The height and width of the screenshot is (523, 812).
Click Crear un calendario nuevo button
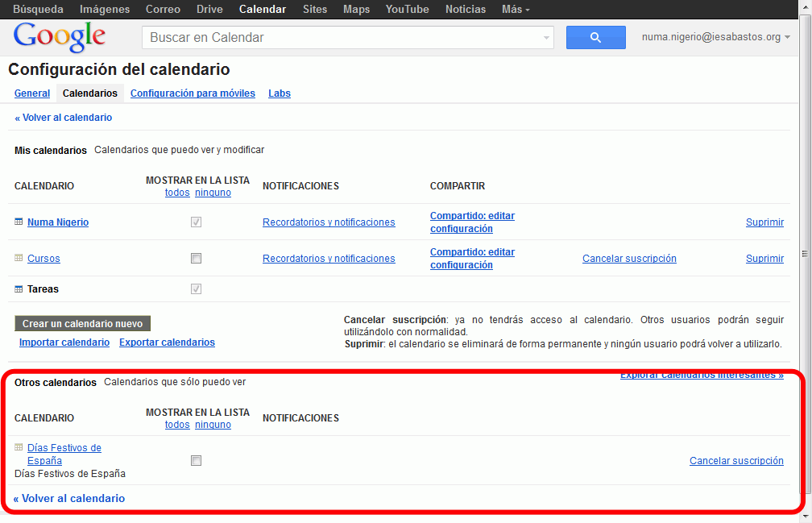82,324
